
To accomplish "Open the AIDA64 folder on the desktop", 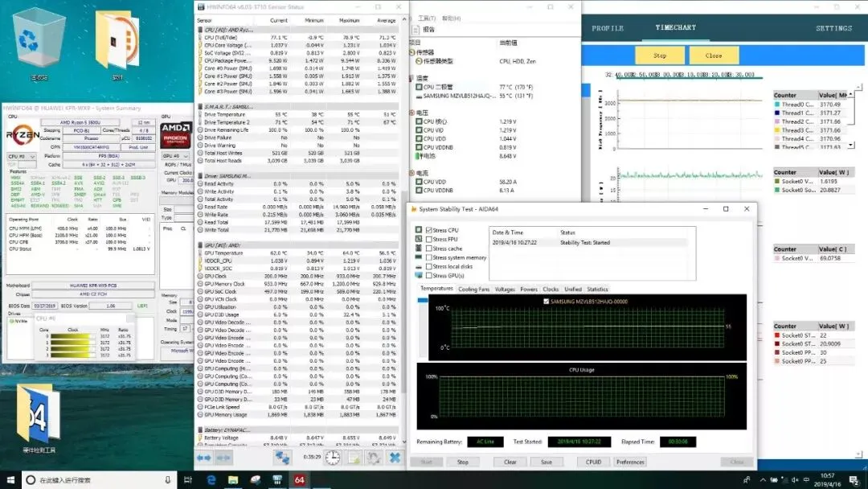I will tap(39, 415).
